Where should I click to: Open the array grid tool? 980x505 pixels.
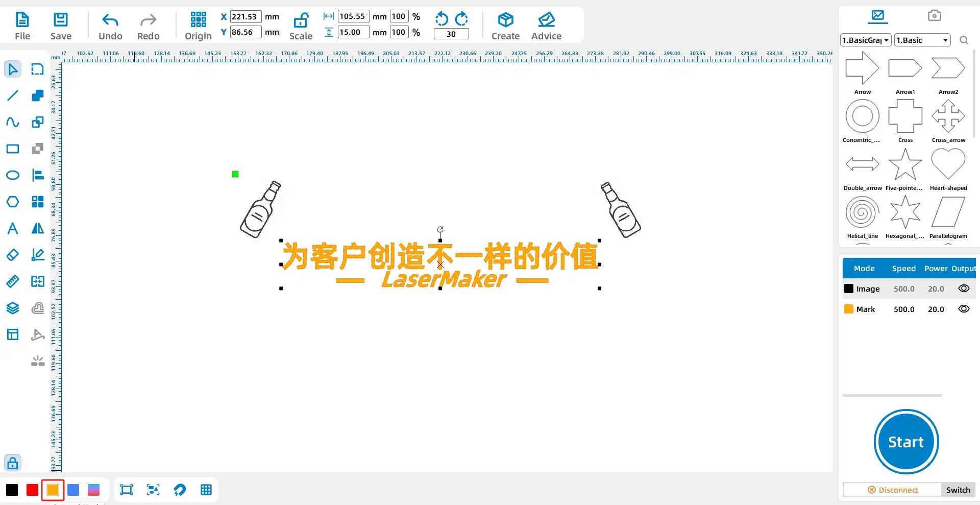[38, 202]
